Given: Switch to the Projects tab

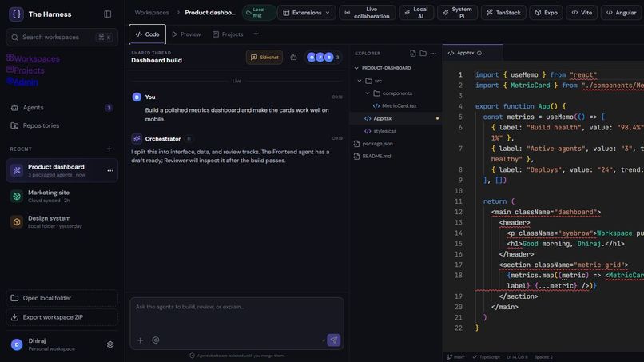Looking at the screenshot, I should tap(228, 34).
